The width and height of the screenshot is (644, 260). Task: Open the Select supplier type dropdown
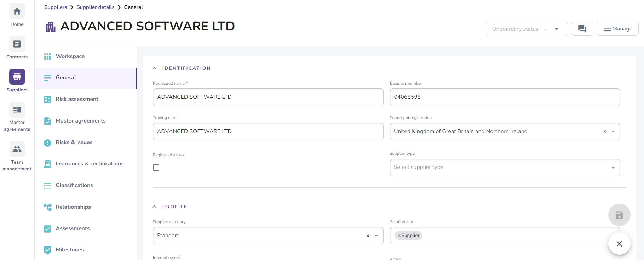(x=505, y=168)
